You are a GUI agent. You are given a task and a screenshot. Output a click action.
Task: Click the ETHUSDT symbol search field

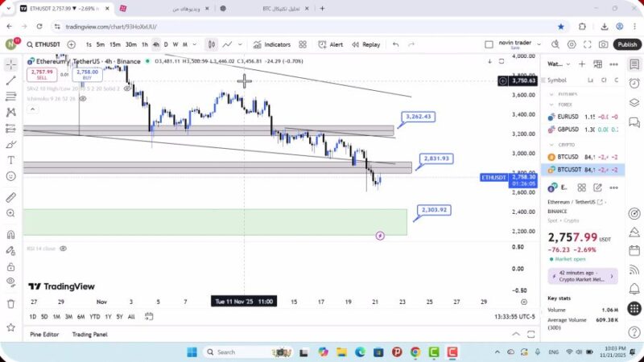pos(46,44)
